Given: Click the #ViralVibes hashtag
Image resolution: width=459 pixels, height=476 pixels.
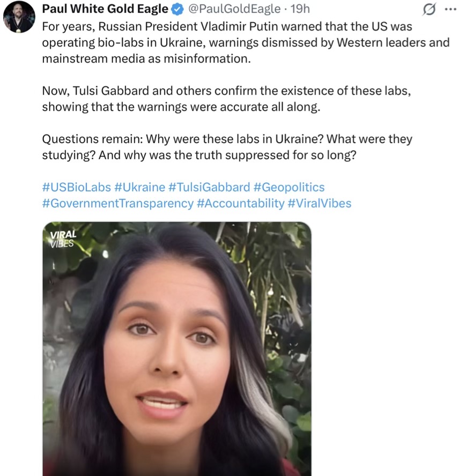Looking at the screenshot, I should (320, 203).
